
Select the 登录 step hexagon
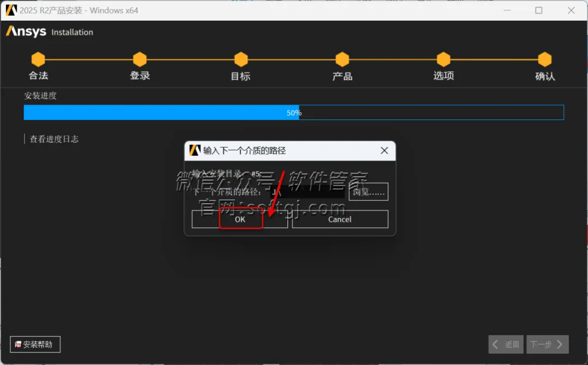(x=140, y=59)
